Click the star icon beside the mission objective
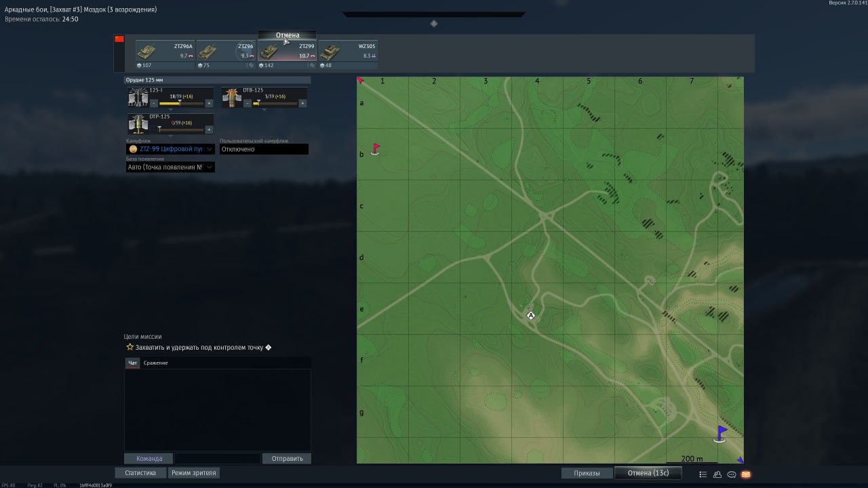Screen dimensions: 868x488 point(130,347)
